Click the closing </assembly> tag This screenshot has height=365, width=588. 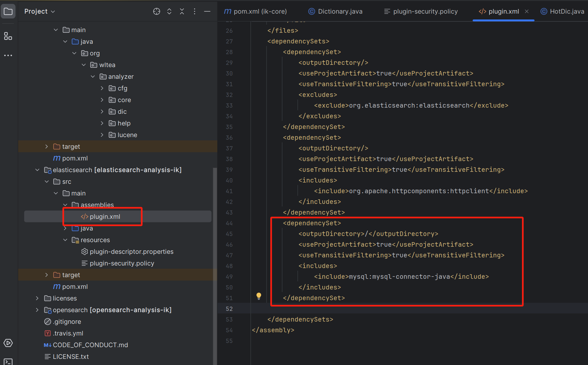tap(273, 330)
